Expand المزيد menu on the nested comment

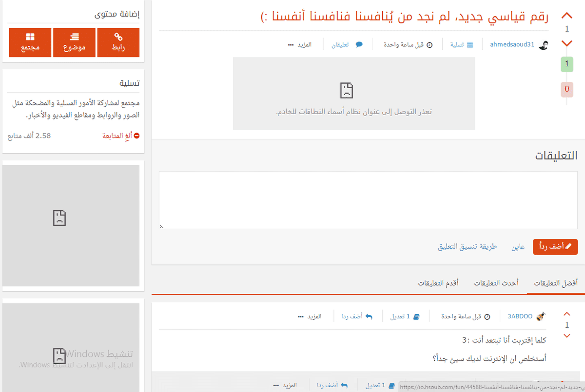[285, 385]
